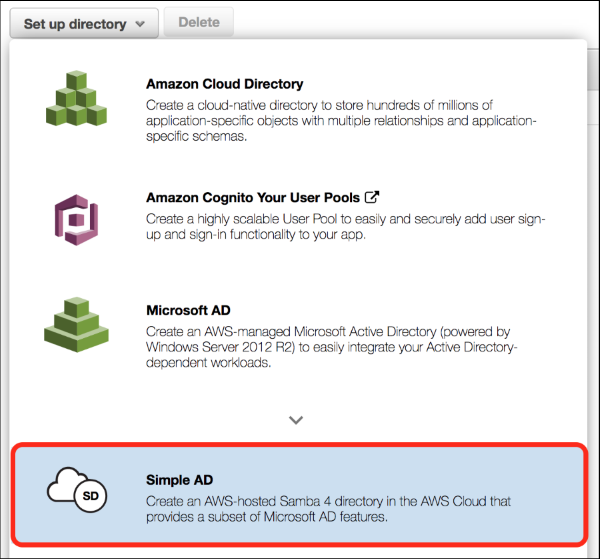Viewport: 600px width, 559px height.
Task: Open the Set up directory dropdown
Action: 84,24
